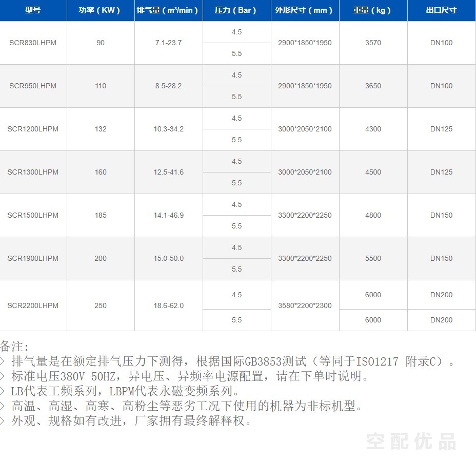Click dimensions 2900*1850*1950 in SCR830LHPM row

point(305,43)
